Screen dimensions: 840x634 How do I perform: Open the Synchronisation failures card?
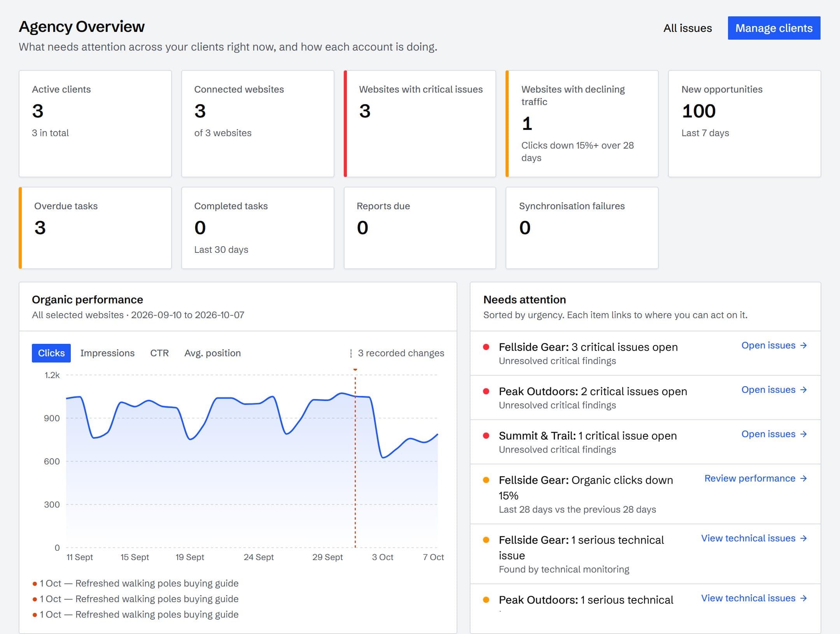582,228
